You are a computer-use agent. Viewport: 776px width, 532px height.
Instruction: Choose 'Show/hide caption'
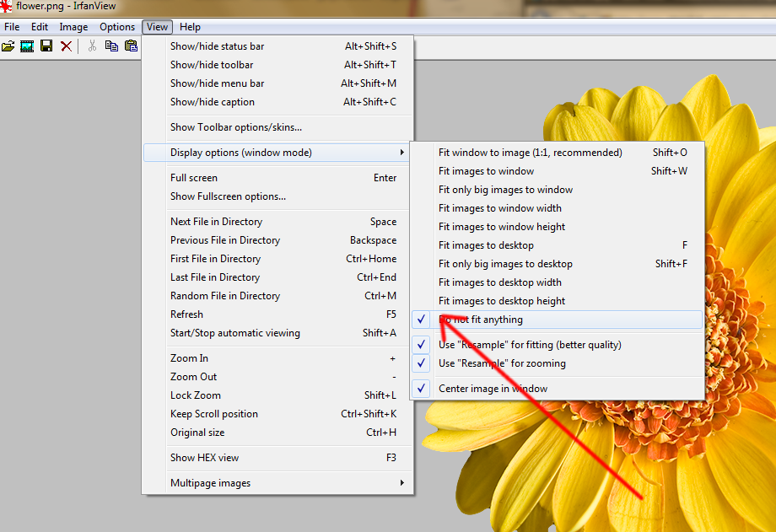pos(278,102)
